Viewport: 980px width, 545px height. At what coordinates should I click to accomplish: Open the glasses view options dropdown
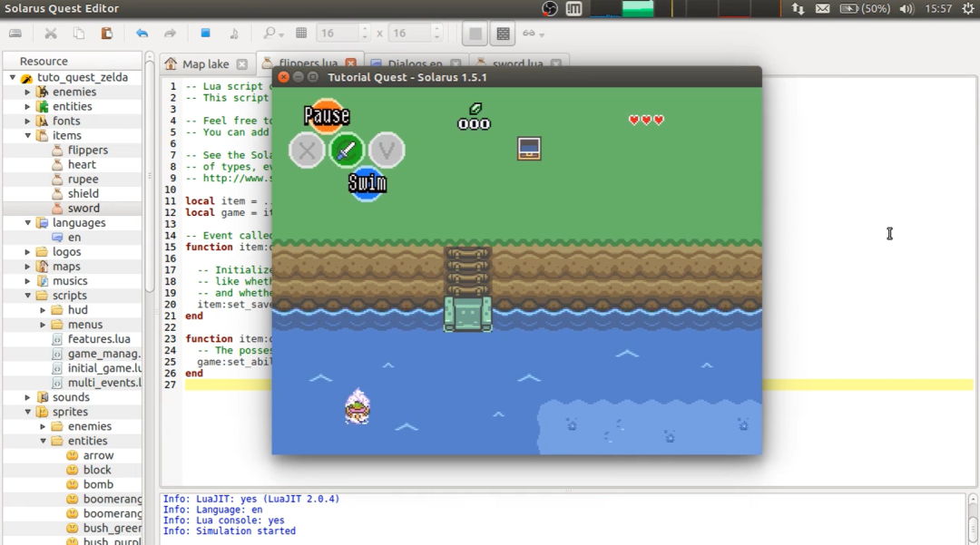[x=534, y=34]
